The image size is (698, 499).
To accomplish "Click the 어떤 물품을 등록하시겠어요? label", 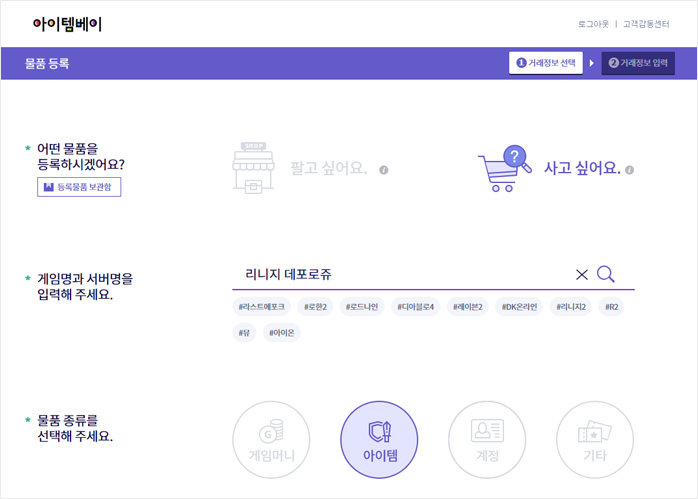I will [81, 157].
